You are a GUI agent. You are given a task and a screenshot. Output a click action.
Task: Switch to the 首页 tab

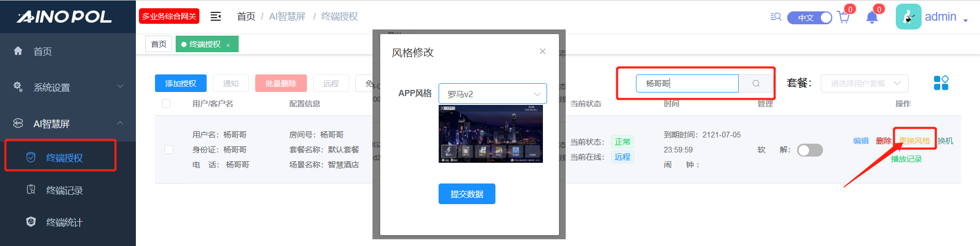click(x=159, y=44)
